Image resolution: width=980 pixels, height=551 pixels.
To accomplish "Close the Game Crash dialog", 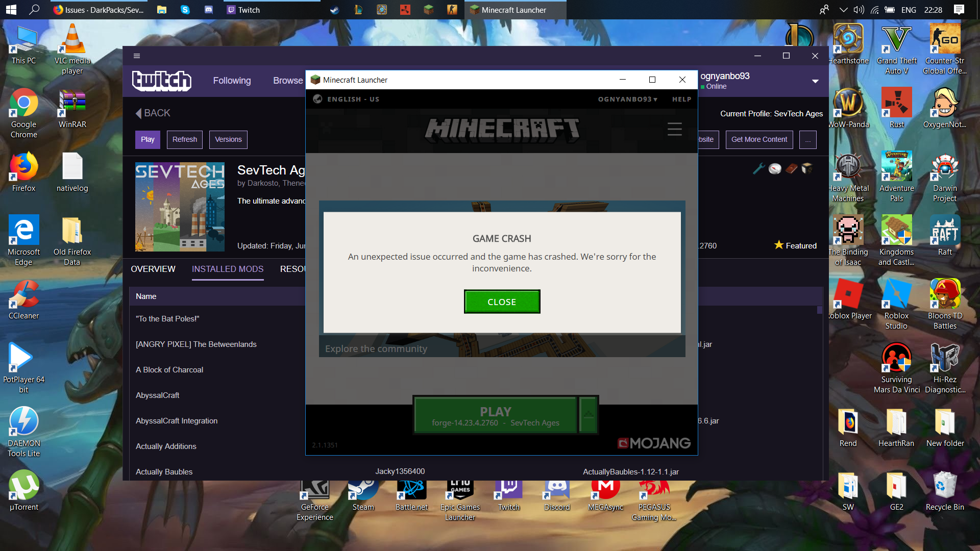I will pos(502,302).
